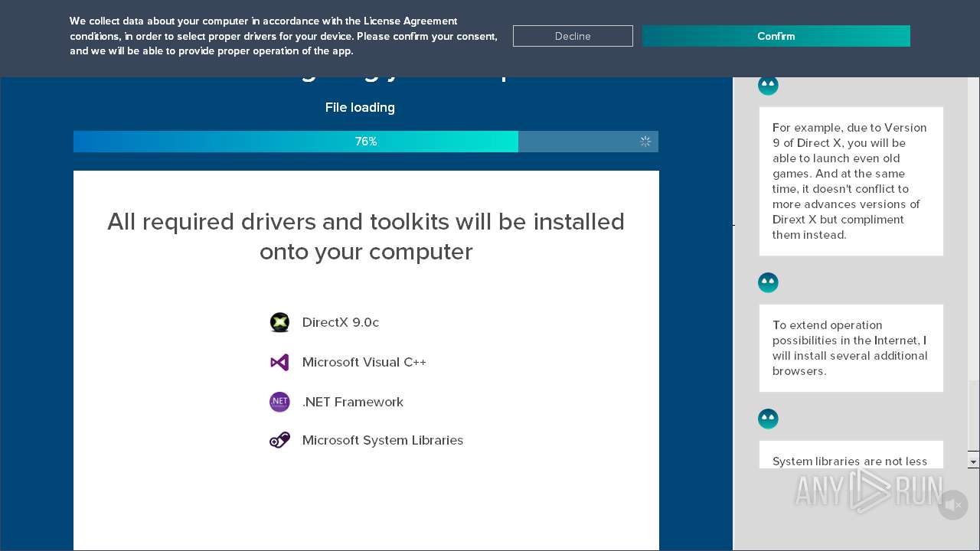Select the 'DirectX 9.0c' text

[341, 322]
